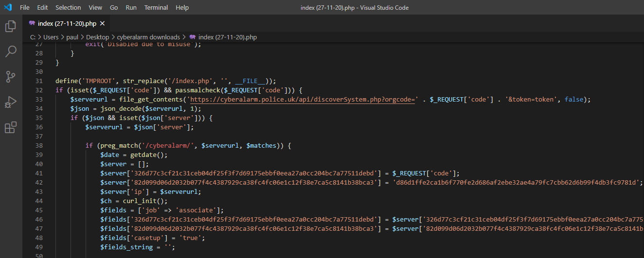Image resolution: width=644 pixels, height=258 pixels.
Task: Open the Search sidebar icon
Action: click(x=11, y=51)
